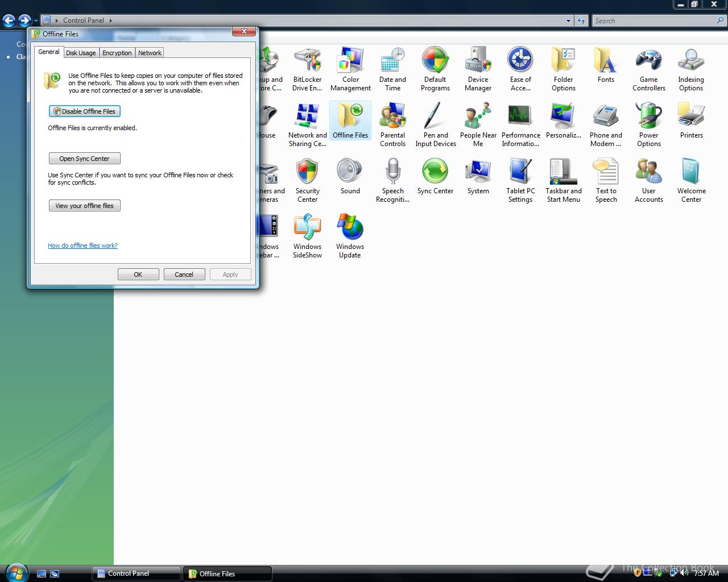Open People Near Me icon
The height and width of the screenshot is (582, 728).
[x=478, y=124]
